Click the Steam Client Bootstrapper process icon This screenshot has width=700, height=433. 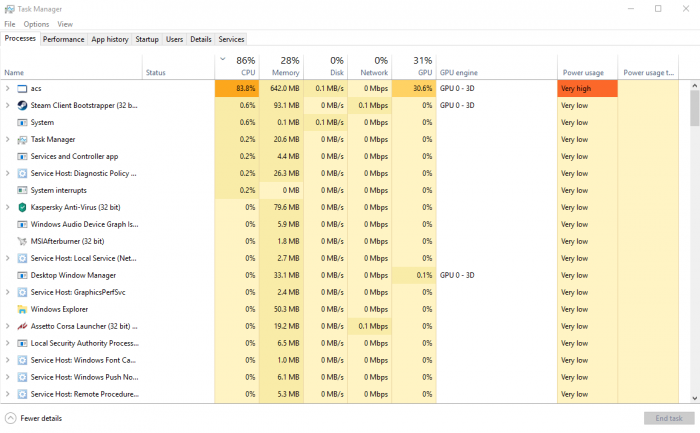[22, 105]
